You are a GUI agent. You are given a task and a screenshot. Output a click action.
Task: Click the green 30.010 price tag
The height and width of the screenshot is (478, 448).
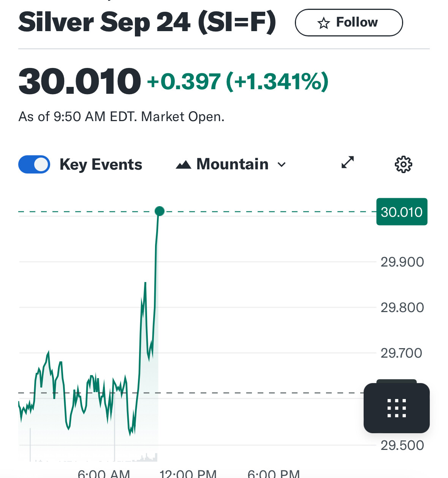(x=402, y=211)
